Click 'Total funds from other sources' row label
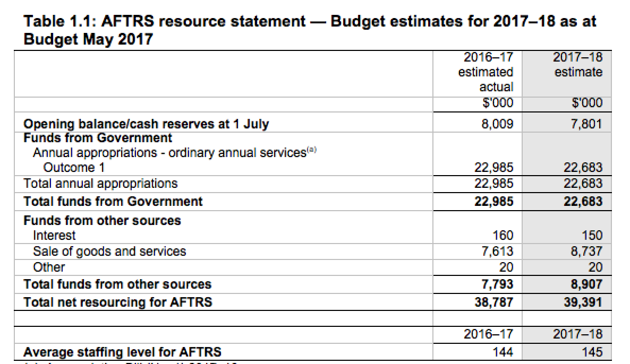This screenshot has height=364, width=630. [x=117, y=284]
